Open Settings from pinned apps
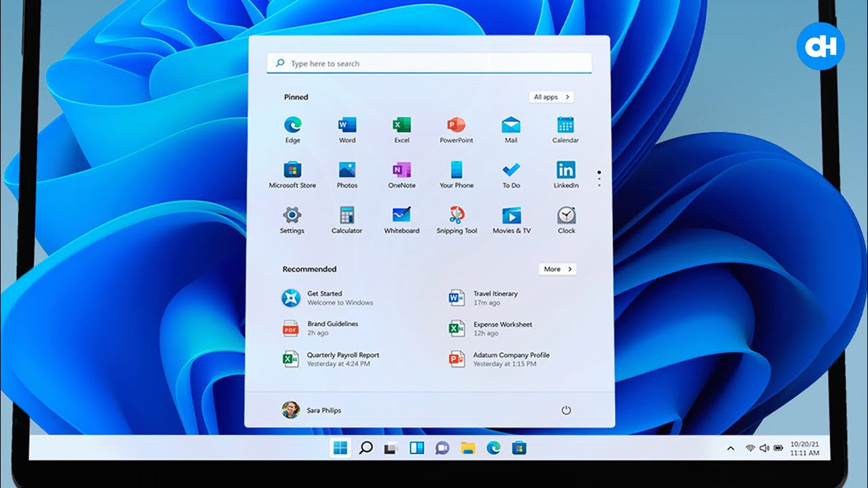This screenshot has height=488, width=868. pyautogui.click(x=292, y=220)
